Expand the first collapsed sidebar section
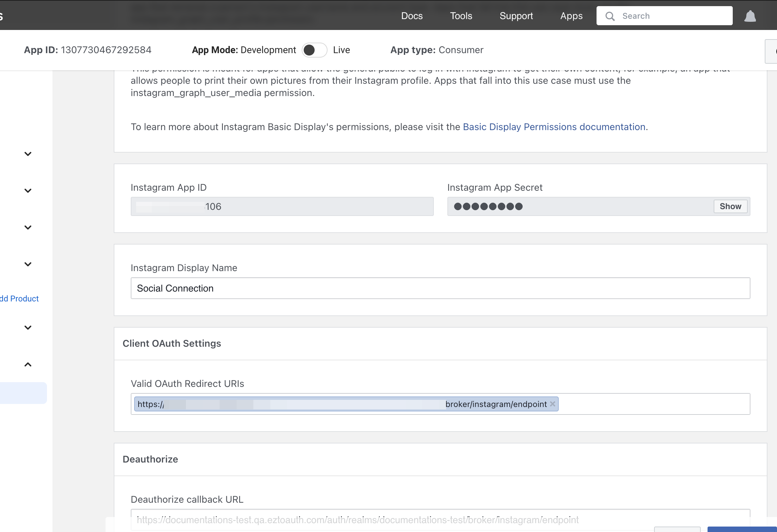 click(27, 154)
